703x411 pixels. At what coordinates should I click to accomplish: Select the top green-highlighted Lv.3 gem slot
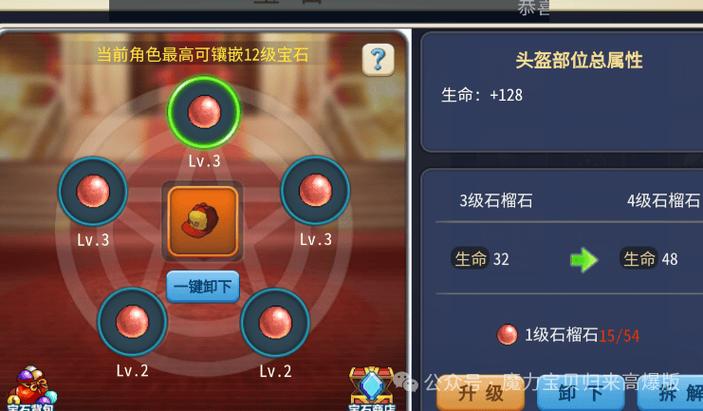[204, 112]
